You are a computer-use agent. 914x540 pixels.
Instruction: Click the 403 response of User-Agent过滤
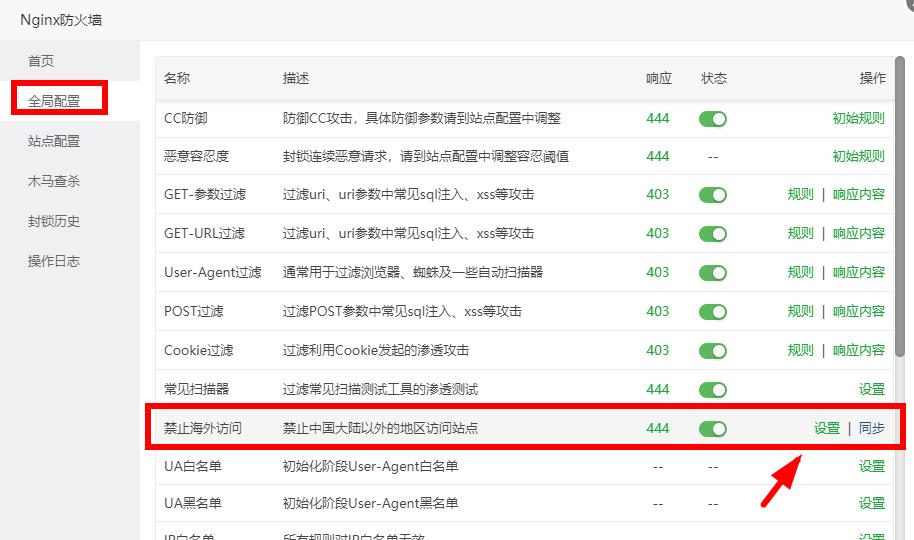click(658, 272)
